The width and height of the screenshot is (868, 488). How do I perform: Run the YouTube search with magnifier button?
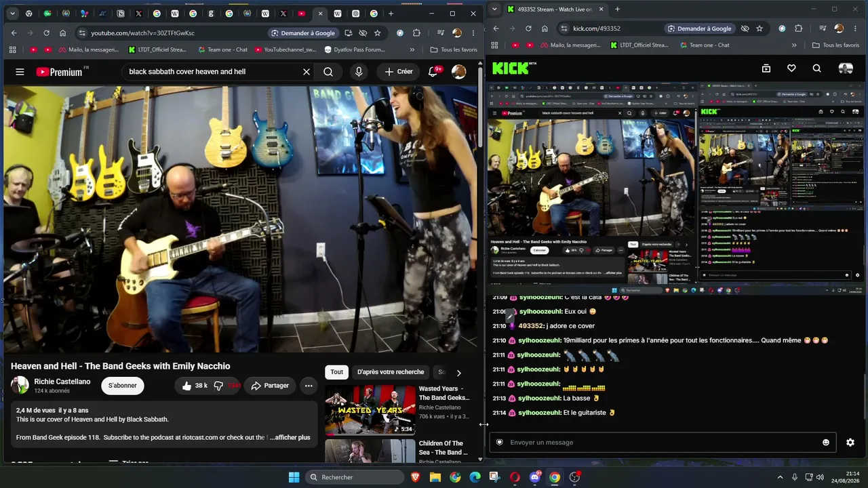328,72
